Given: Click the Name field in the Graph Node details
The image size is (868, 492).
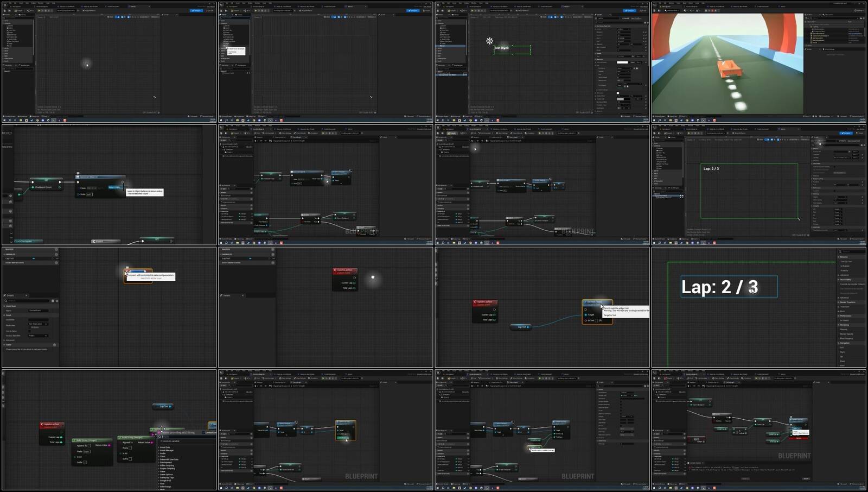Looking at the screenshot, I should pos(38,311).
